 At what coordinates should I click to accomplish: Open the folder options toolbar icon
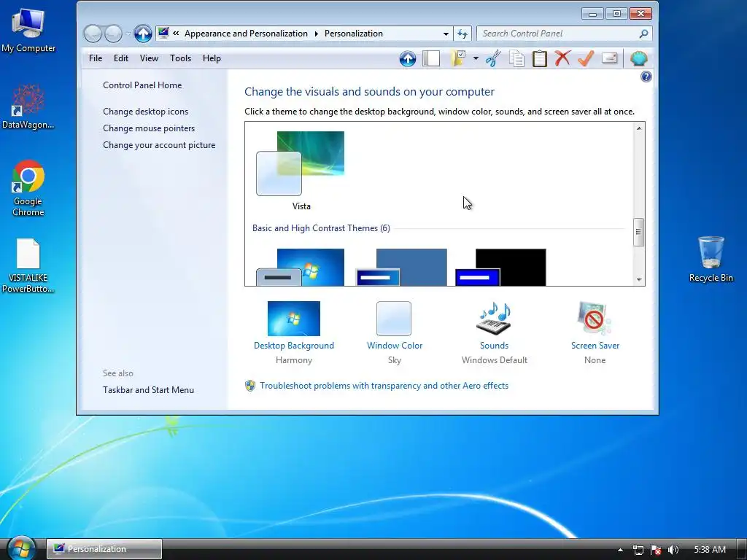tap(458, 58)
